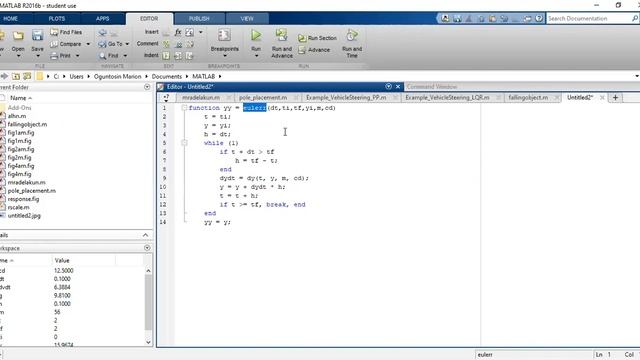Click the uncomment lines icon
640x360 pixels.
[x=178, y=44]
